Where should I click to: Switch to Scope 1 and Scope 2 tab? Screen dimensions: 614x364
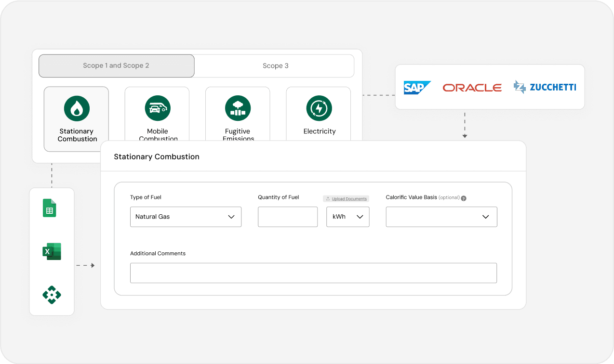pyautogui.click(x=117, y=66)
